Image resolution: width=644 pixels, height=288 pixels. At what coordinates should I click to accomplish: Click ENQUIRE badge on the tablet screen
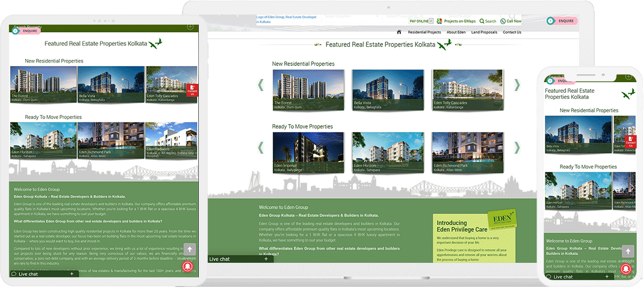(x=27, y=31)
